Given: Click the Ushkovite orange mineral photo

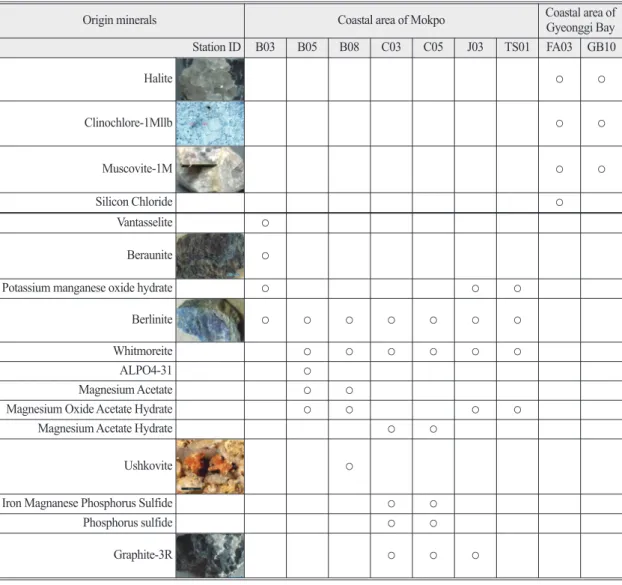Looking at the screenshot, I should (210, 466).
